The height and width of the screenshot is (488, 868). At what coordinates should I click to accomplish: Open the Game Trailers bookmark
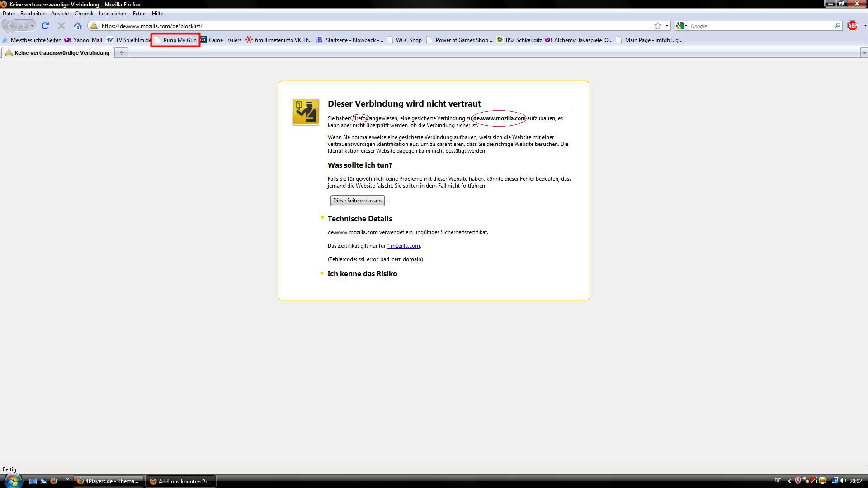tap(221, 40)
